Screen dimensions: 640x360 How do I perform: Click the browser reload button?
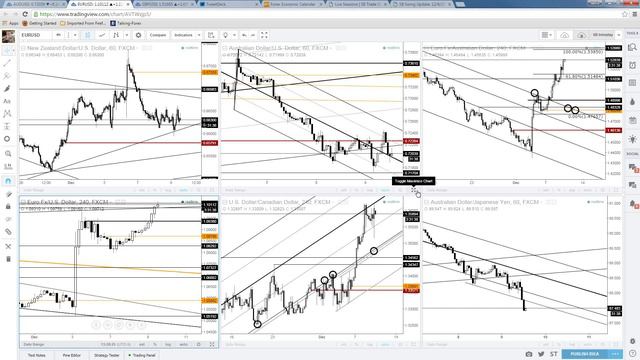coord(25,14)
